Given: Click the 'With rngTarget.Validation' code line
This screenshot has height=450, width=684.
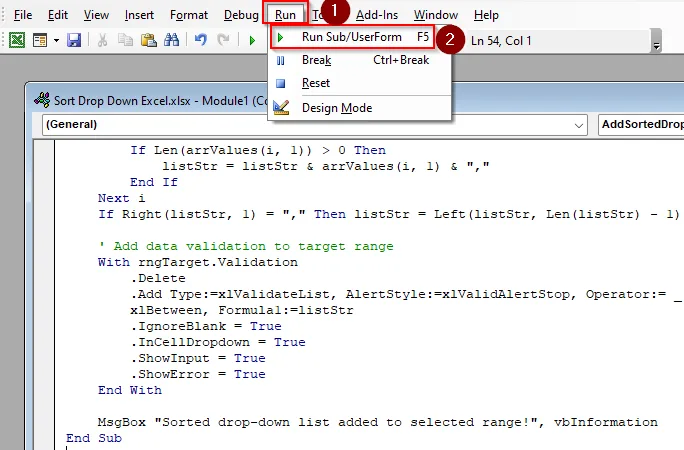Looking at the screenshot, I should click(198, 262).
